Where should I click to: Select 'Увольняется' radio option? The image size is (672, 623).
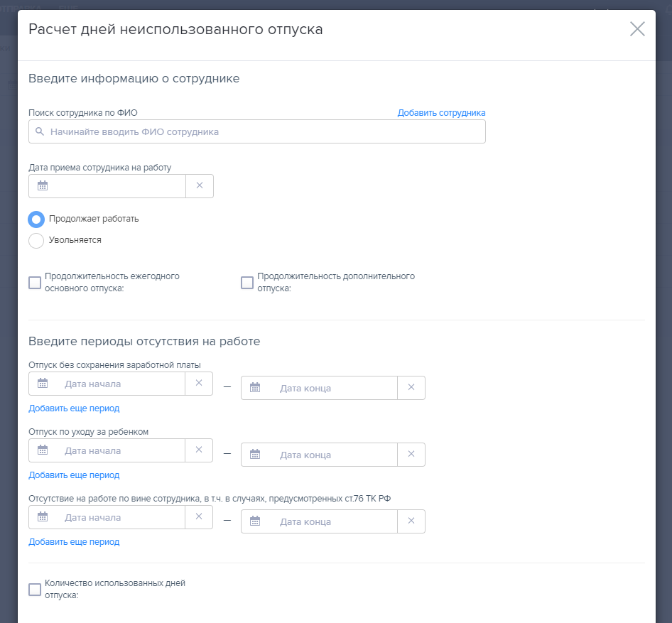click(x=36, y=241)
